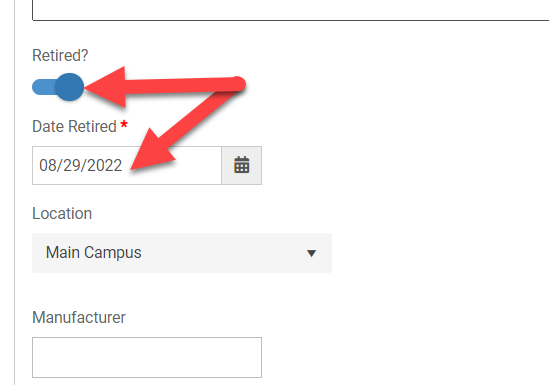Click the Retired? field label
The height and width of the screenshot is (385, 549).
coord(60,55)
